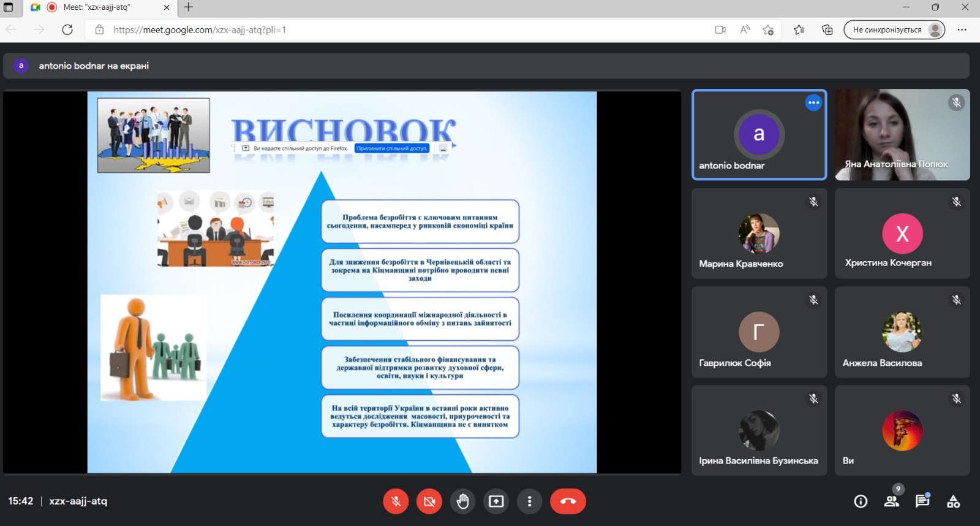
Task: Open the browser profile sync menu
Action: [x=894, y=29]
